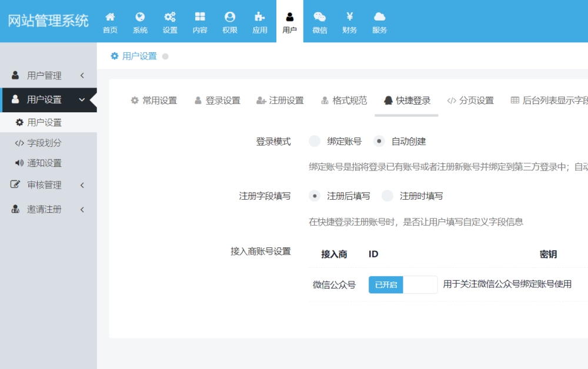Select the 注册后填写 radio option
This screenshot has height=369, width=588.
tap(314, 196)
